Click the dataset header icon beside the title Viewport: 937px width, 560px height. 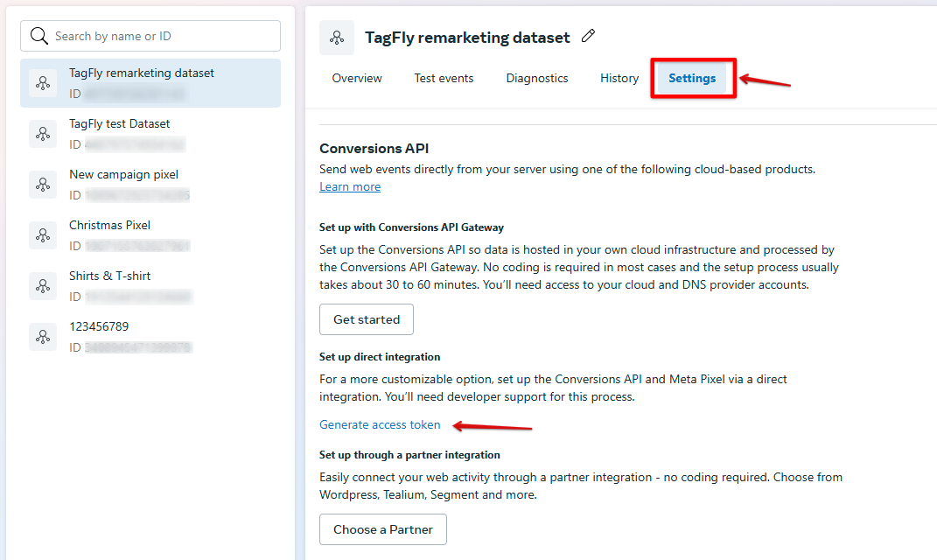tap(337, 38)
